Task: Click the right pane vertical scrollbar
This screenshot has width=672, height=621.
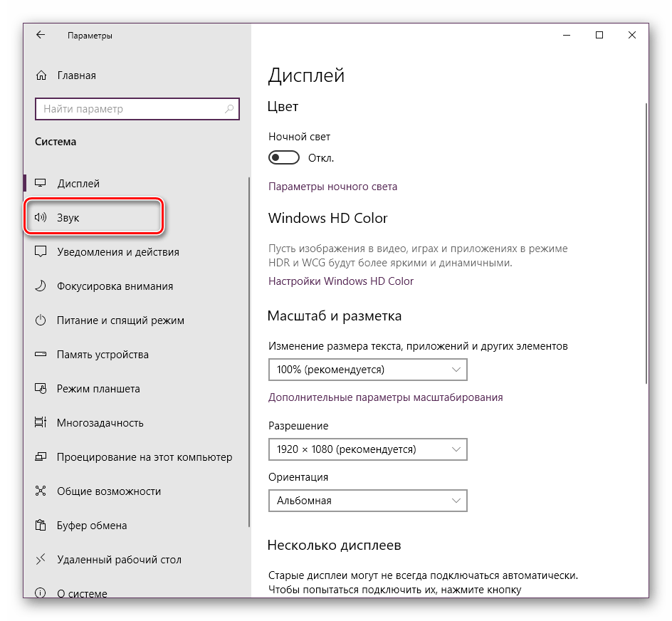Action: coord(646,242)
